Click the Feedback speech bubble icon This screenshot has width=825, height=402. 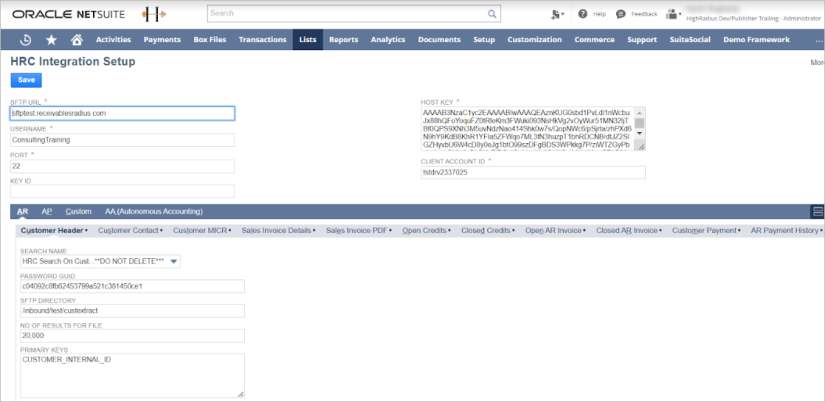(x=620, y=14)
